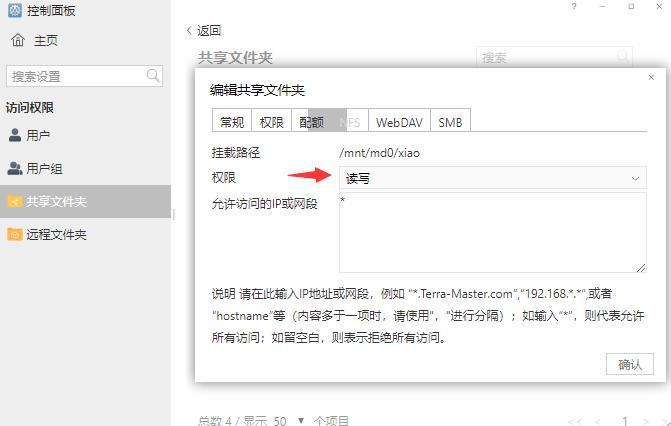This screenshot has height=426, width=671.
Task: Go back using the 返回 link
Action: 204,31
